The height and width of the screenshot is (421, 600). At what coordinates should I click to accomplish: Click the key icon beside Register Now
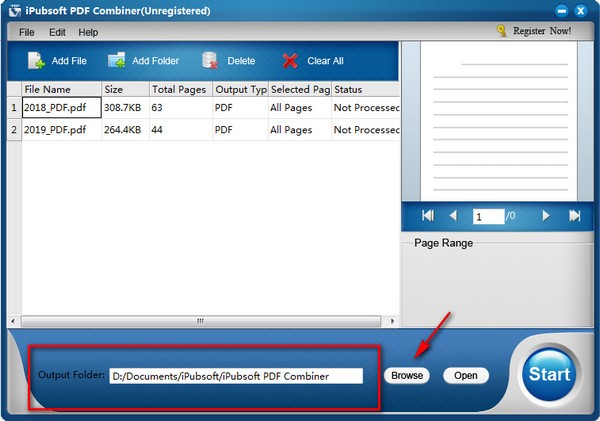(x=501, y=31)
